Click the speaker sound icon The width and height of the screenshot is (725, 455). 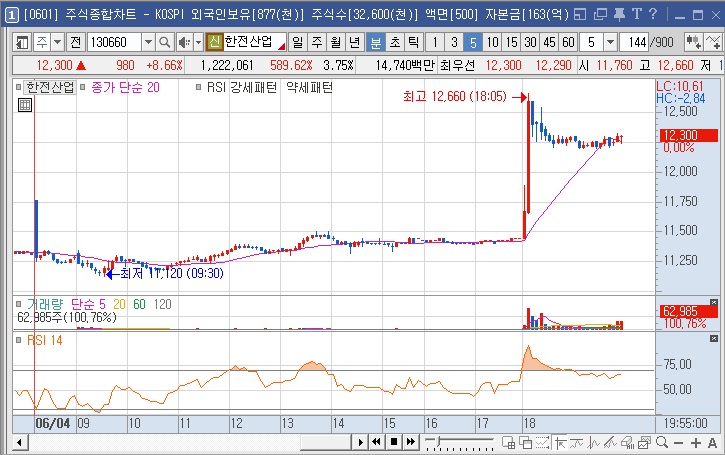(184, 43)
